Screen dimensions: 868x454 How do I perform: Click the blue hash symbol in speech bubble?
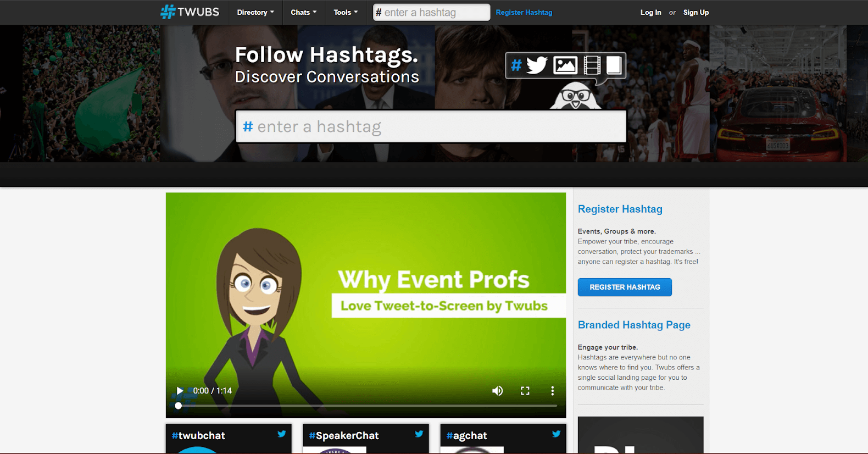coord(516,65)
